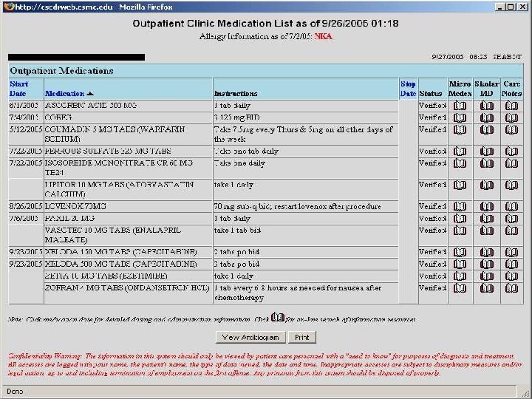
Task: Select the LOVENOX 70MG medication name
Action: click(x=75, y=206)
